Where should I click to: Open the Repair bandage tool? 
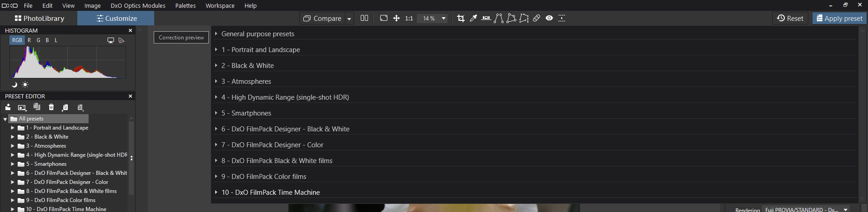537,18
